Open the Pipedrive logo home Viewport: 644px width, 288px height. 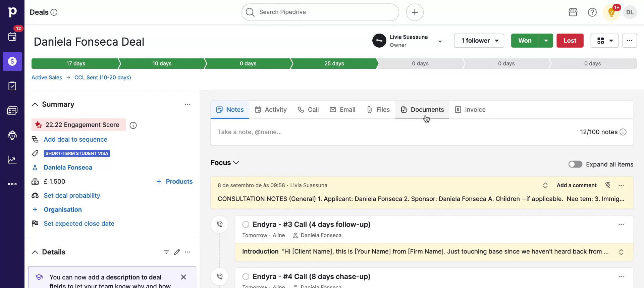point(12,12)
